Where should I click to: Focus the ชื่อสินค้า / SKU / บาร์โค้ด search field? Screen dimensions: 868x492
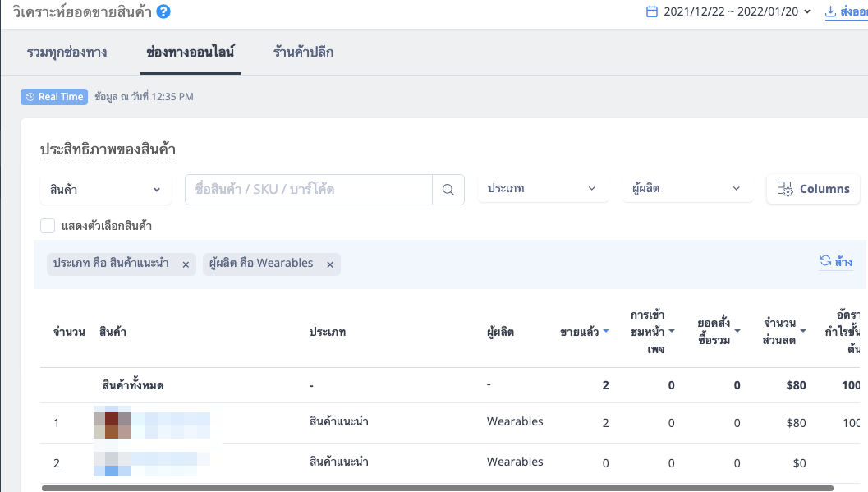click(x=309, y=190)
